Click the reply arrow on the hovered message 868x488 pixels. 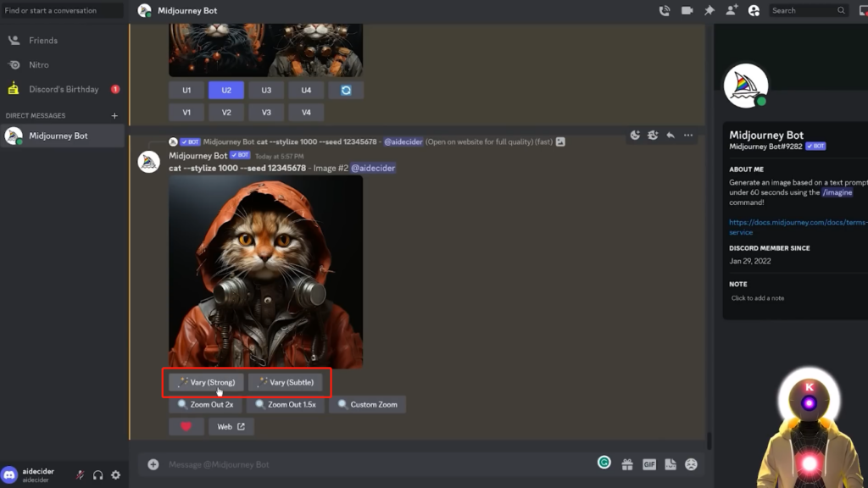click(670, 136)
